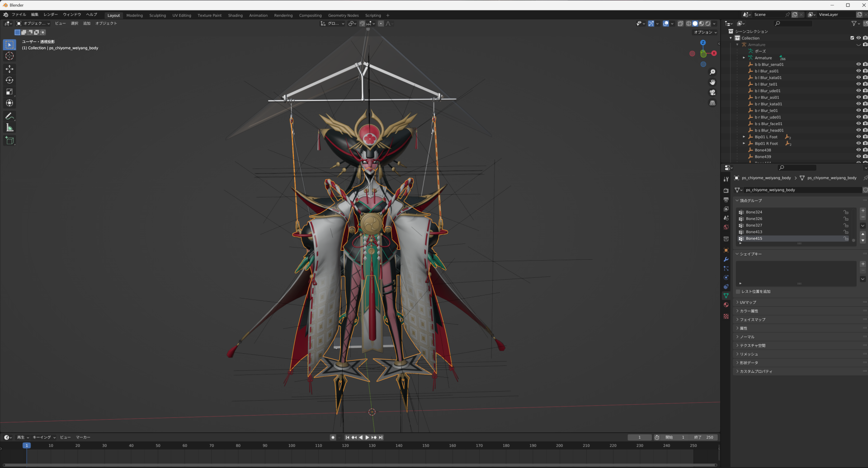Collapse the 頂点グループ panel
Viewport: 868px width, 468px height.
point(751,201)
